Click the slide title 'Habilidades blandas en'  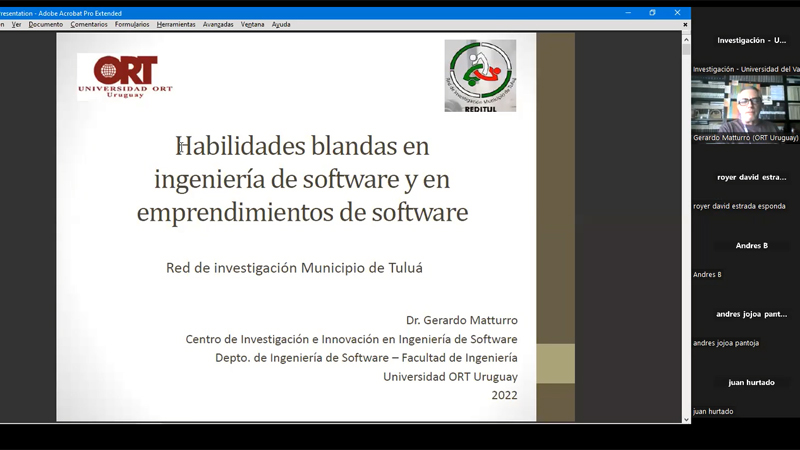point(302,146)
